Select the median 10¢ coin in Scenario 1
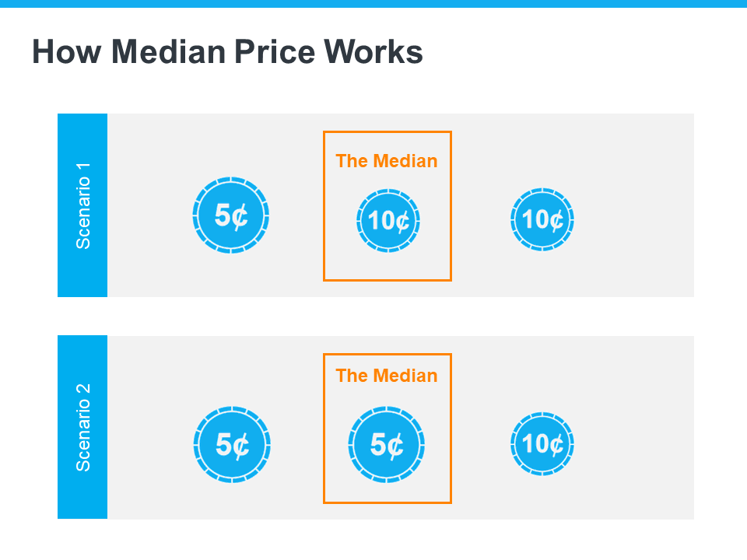The height and width of the screenshot is (560, 747). (388, 220)
